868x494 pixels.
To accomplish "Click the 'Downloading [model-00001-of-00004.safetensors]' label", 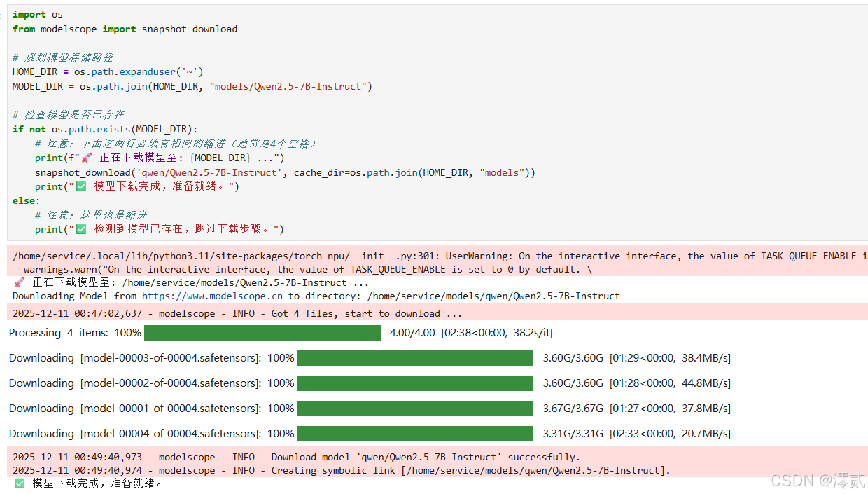I will [x=135, y=408].
